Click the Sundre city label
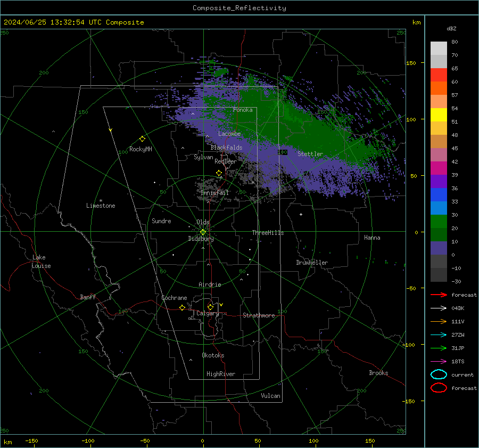The height and width of the screenshot is (448, 479). [x=161, y=221]
